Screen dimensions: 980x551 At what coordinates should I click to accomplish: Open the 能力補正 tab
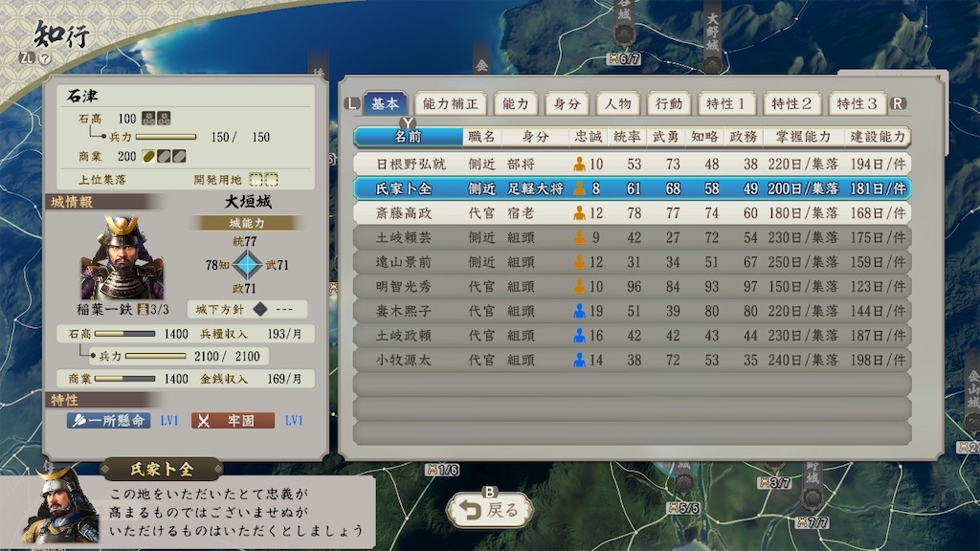(450, 103)
